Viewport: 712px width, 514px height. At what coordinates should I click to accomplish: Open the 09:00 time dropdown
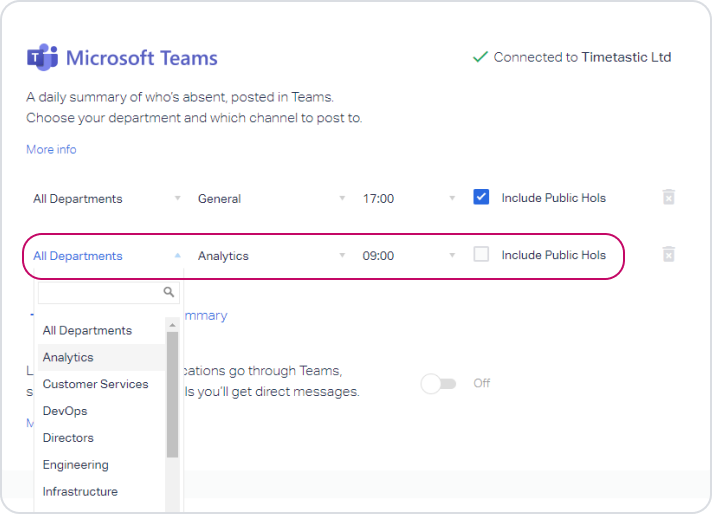point(409,256)
